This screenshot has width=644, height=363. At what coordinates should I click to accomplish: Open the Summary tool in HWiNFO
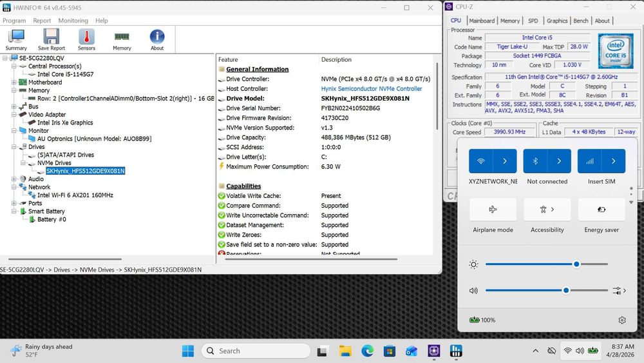tap(16, 39)
